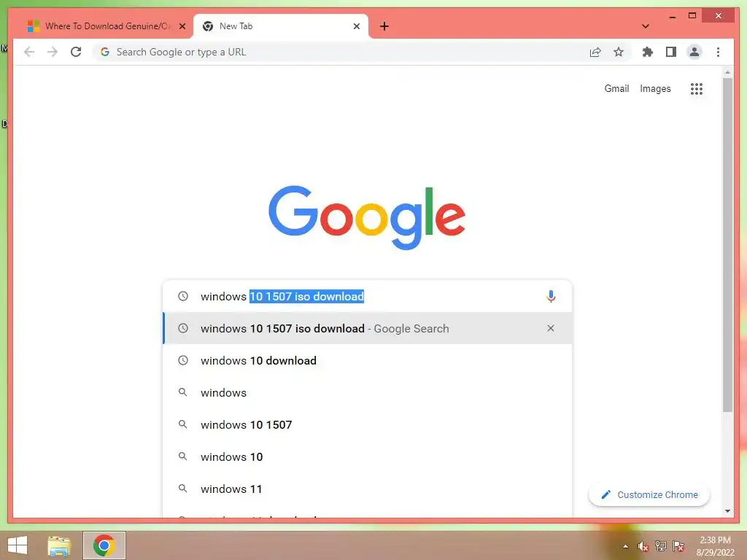
Task: Click the scrollbar up arrow
Action: click(727, 73)
